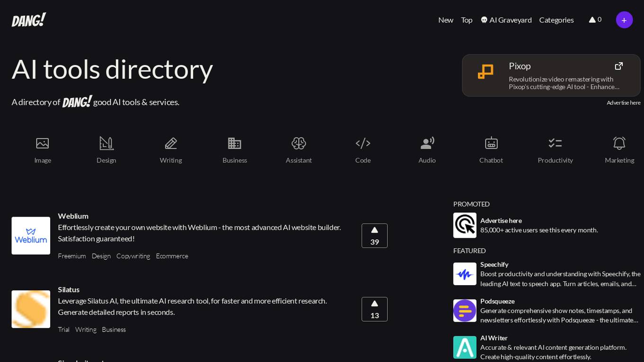Select the Marketing bell icon
Screen dimensions: 644x362
point(619,143)
